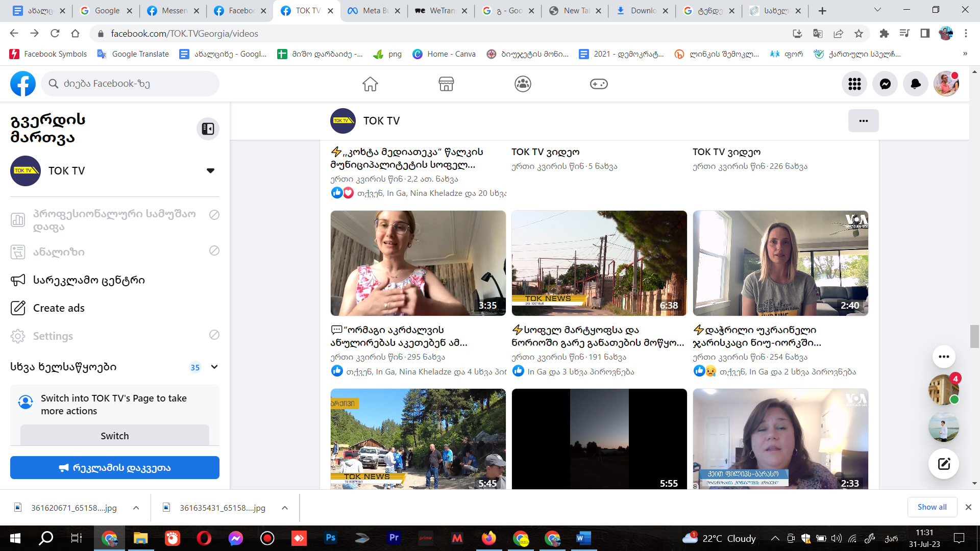This screenshot has width=980, height=551.
Task: Open the Gaming icon in top bar
Action: (599, 84)
